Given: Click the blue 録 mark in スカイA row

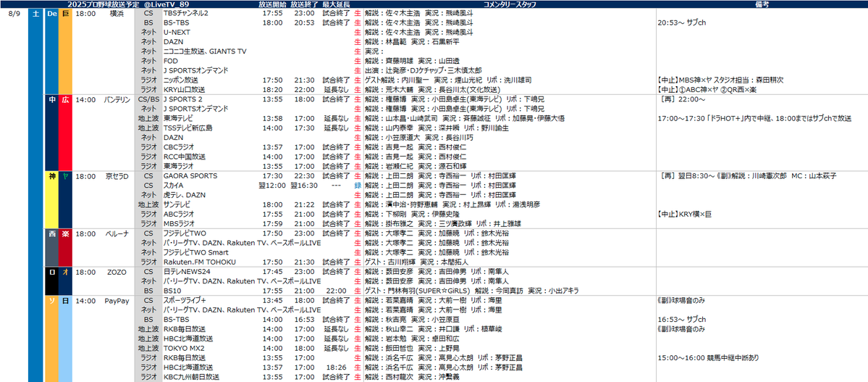Looking at the screenshot, I should (358, 185).
